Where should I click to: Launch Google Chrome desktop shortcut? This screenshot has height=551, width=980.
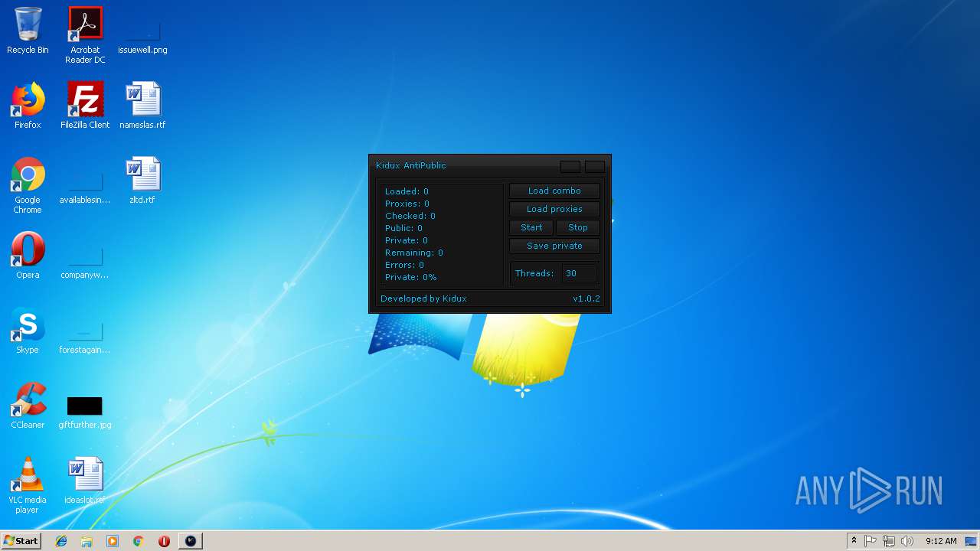click(x=28, y=185)
